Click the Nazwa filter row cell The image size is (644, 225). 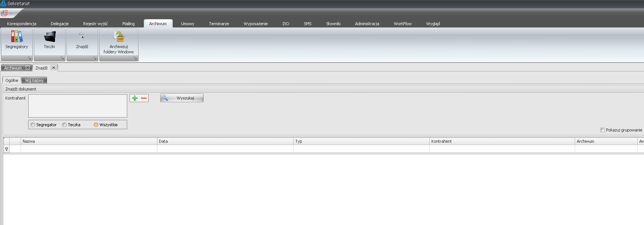(x=89, y=149)
